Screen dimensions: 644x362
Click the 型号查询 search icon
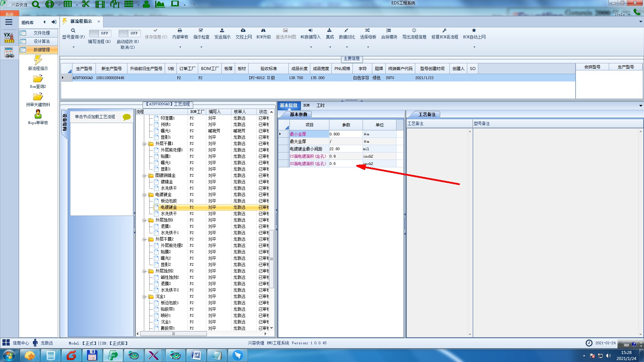73,31
